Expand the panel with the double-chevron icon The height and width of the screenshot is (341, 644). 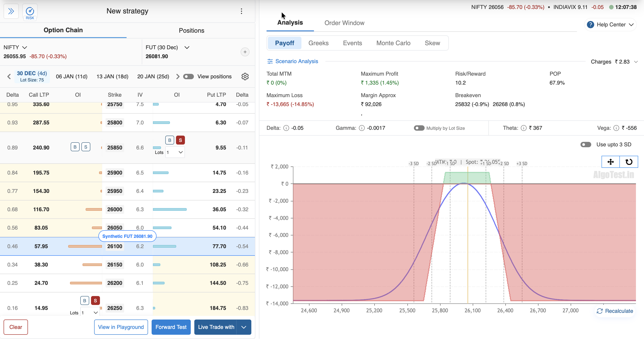[11, 11]
